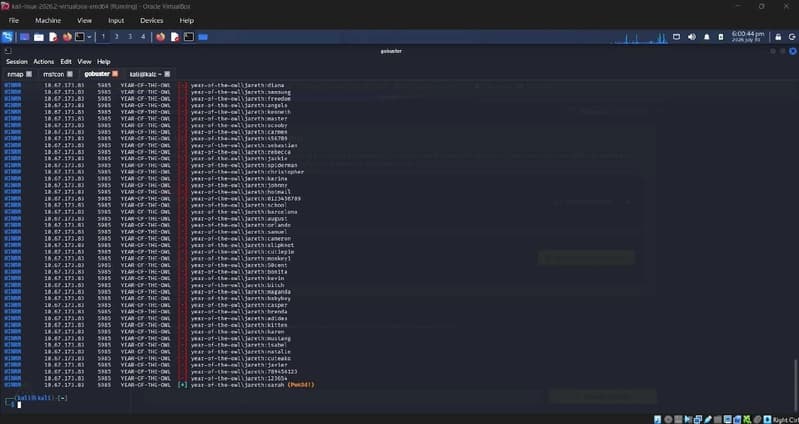Close the gobuster tab
This screenshot has width=799, height=424.
coord(115,74)
